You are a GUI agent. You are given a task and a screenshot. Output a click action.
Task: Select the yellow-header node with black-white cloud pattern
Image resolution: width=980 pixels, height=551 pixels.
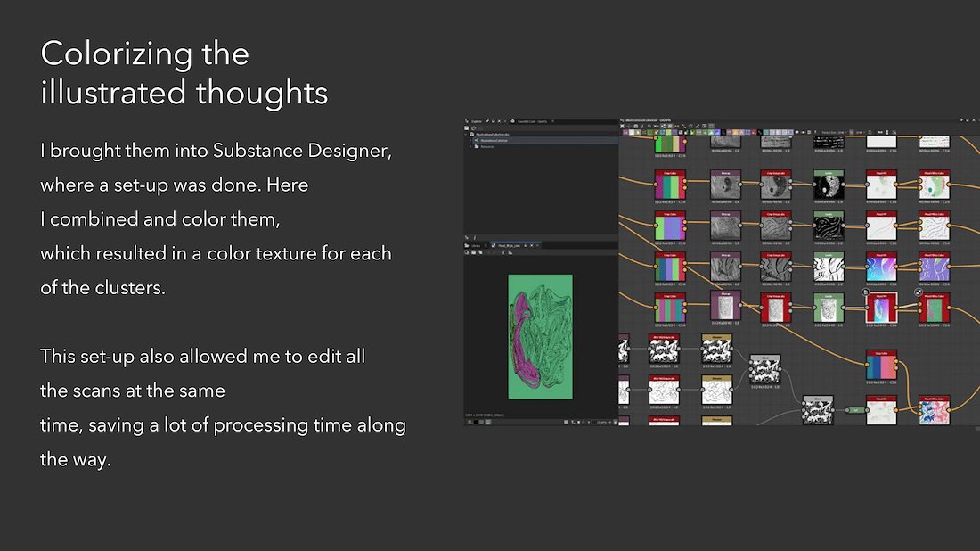point(717,349)
